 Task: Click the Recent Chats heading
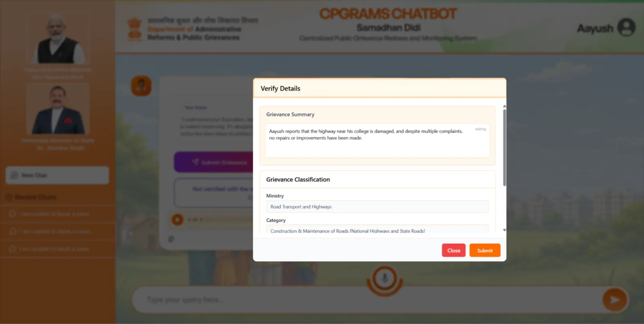click(x=35, y=197)
